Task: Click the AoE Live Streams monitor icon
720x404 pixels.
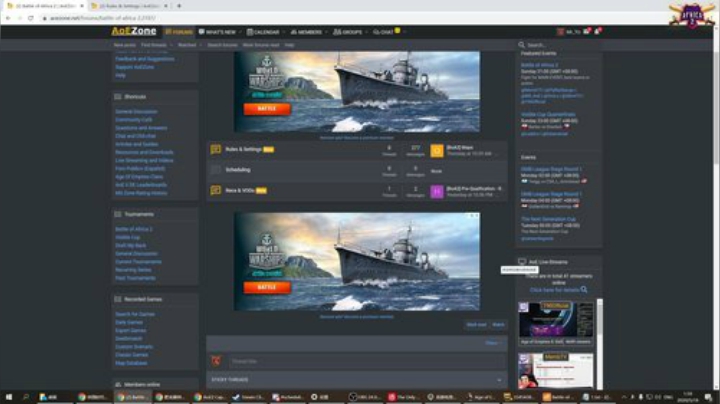Action: pyautogui.click(x=522, y=262)
